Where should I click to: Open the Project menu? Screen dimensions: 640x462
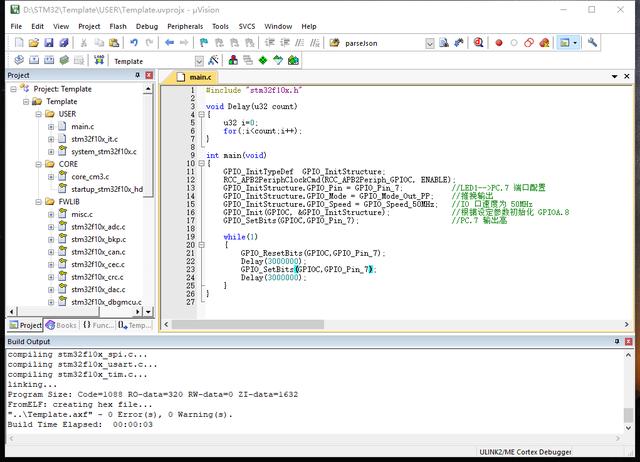89,26
